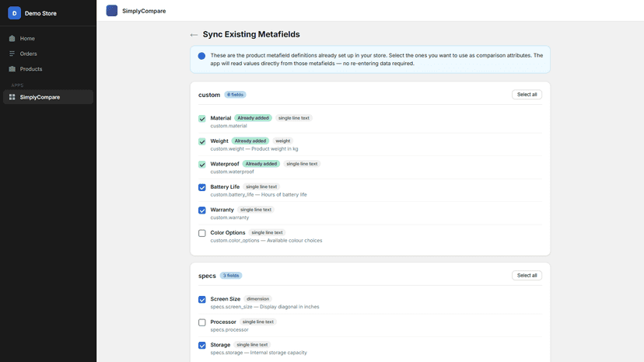Select all fields in specs group
Image resolution: width=644 pixels, height=362 pixels.
pyautogui.click(x=527, y=276)
